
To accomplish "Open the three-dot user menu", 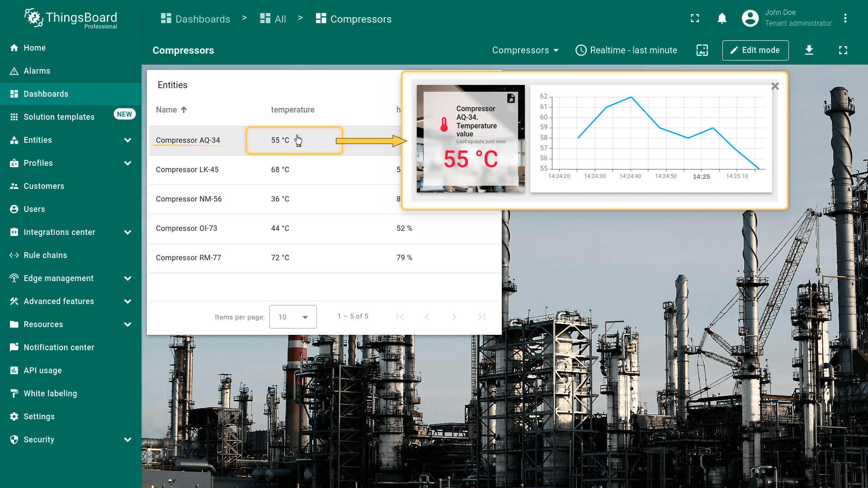I will coord(845,19).
